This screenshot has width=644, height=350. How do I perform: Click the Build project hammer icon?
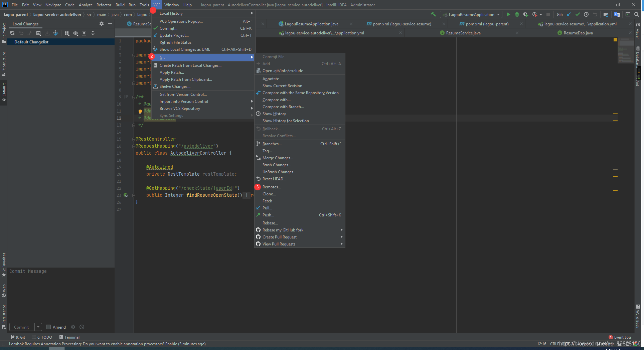(434, 14)
